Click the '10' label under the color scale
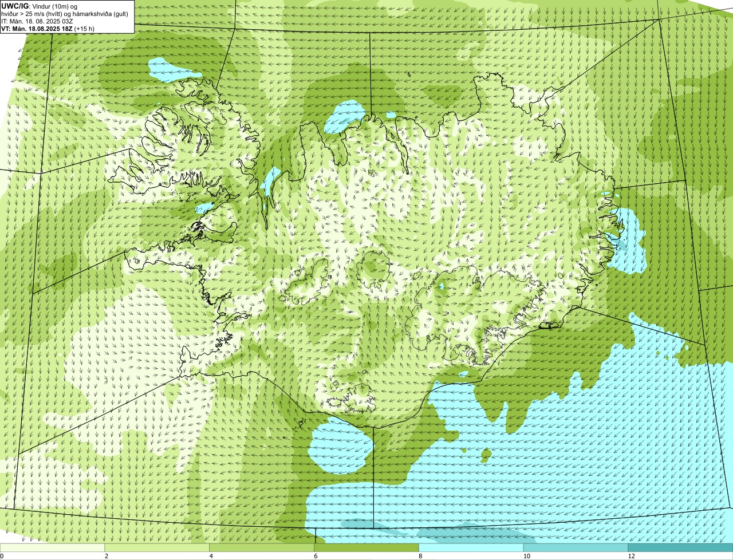The width and height of the screenshot is (733, 560). pyautogui.click(x=526, y=556)
